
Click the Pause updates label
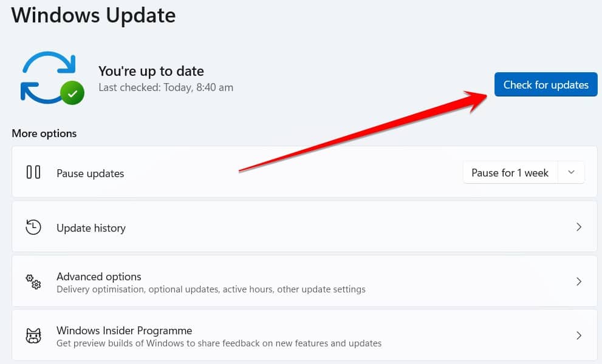pyautogui.click(x=91, y=174)
